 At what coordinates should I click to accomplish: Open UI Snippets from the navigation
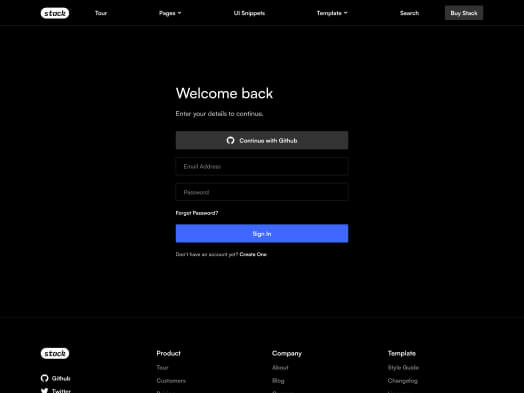click(x=249, y=13)
